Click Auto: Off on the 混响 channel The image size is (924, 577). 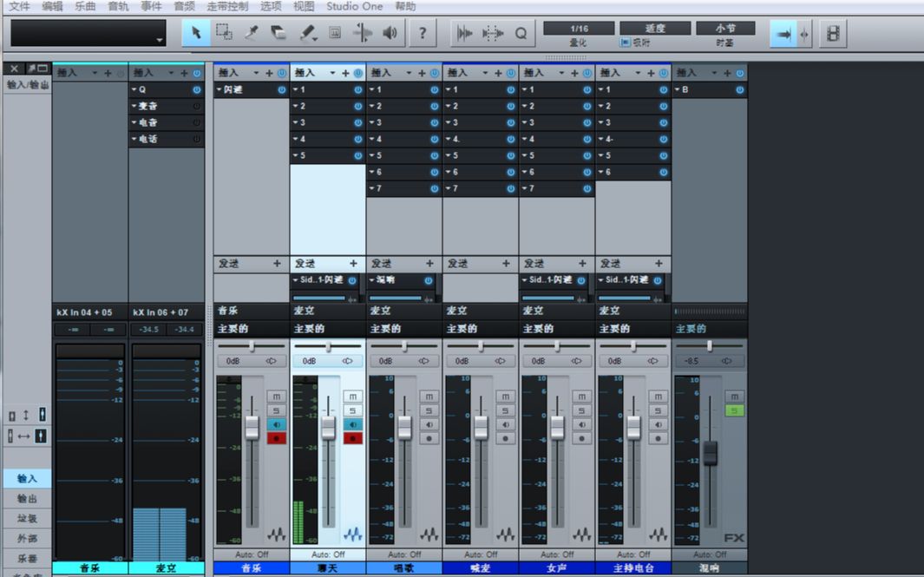709,554
